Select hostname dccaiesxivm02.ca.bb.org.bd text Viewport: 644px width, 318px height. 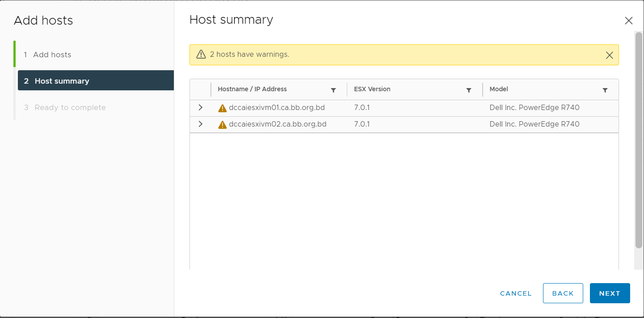278,124
